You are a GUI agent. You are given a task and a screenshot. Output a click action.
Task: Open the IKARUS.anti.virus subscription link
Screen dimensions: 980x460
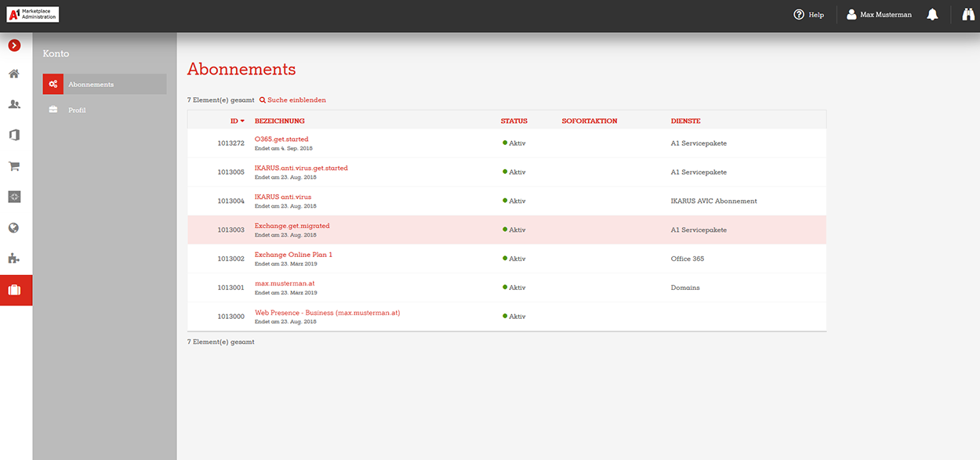(283, 197)
